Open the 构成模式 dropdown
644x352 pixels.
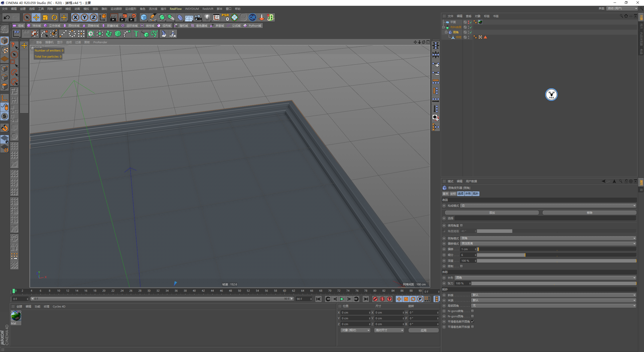click(x=548, y=206)
